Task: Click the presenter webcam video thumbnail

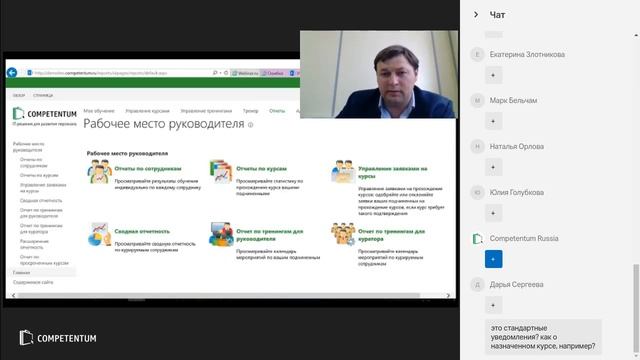Action: tap(379, 74)
